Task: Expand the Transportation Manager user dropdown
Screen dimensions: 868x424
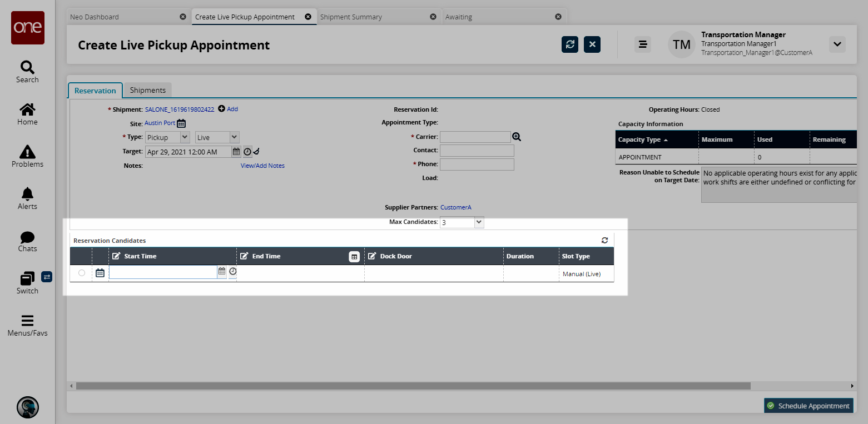Action: click(x=837, y=44)
